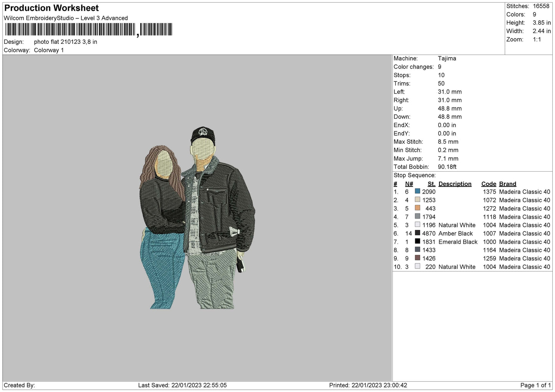Click the 'Printed: 22/01/2023 23:00:42' footer text
The width and height of the screenshot is (555, 392).
(x=368, y=385)
